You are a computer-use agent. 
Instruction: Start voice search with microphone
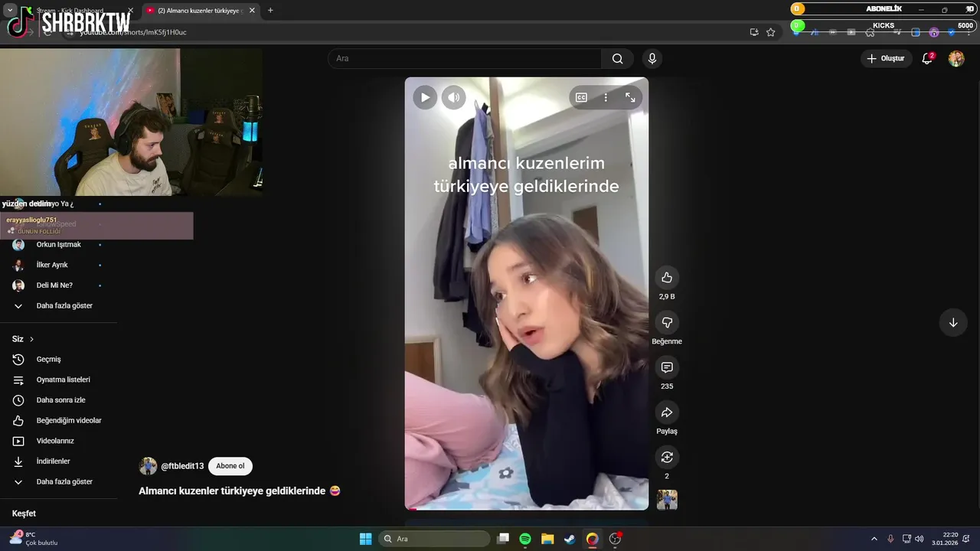click(x=652, y=58)
